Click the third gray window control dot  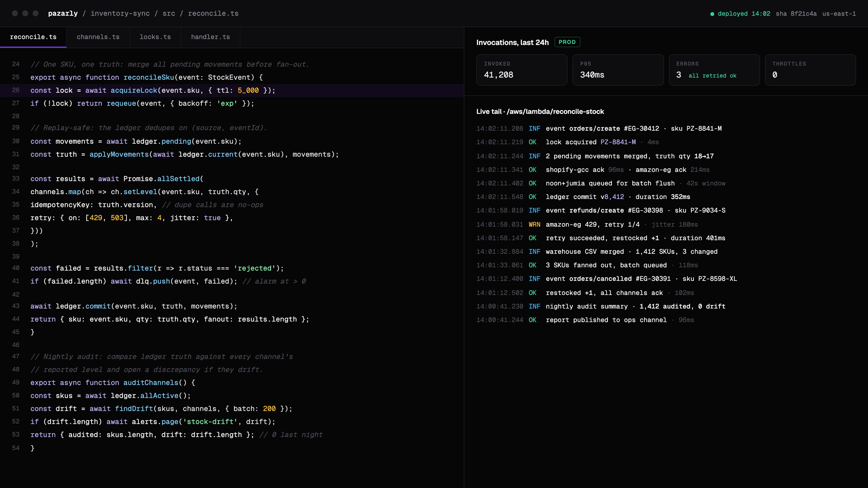(x=35, y=14)
